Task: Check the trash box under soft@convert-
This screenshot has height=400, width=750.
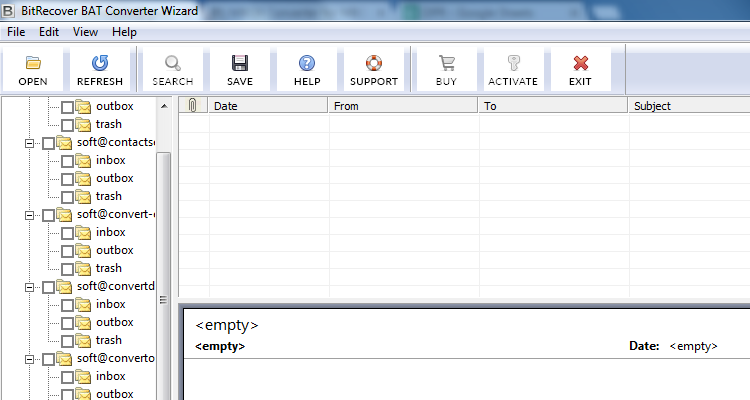Action: tap(67, 269)
